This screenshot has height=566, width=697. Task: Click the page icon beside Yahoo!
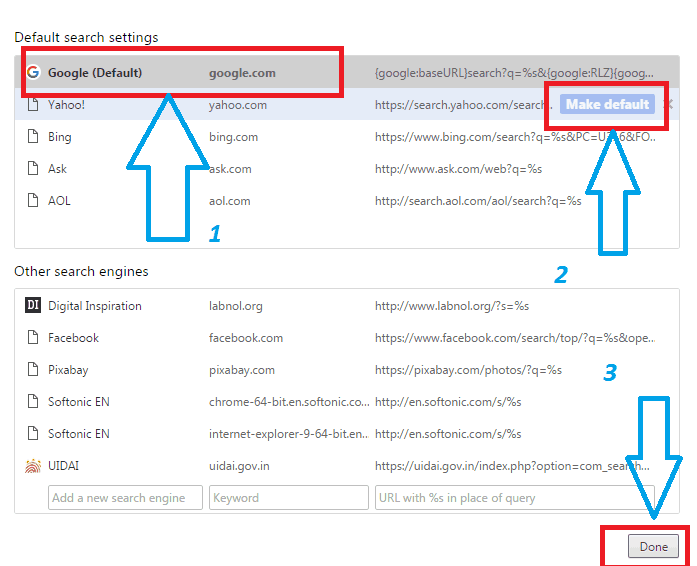(33, 104)
